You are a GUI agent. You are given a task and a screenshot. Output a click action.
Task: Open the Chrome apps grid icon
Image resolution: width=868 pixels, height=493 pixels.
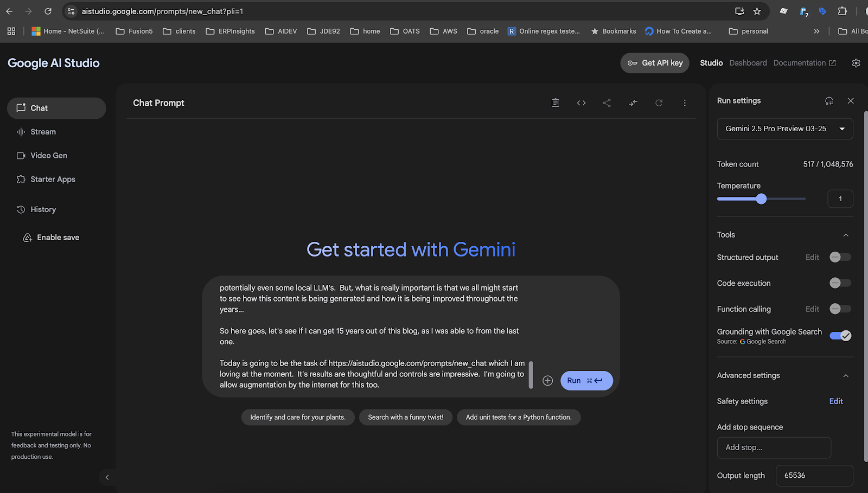pos(11,31)
